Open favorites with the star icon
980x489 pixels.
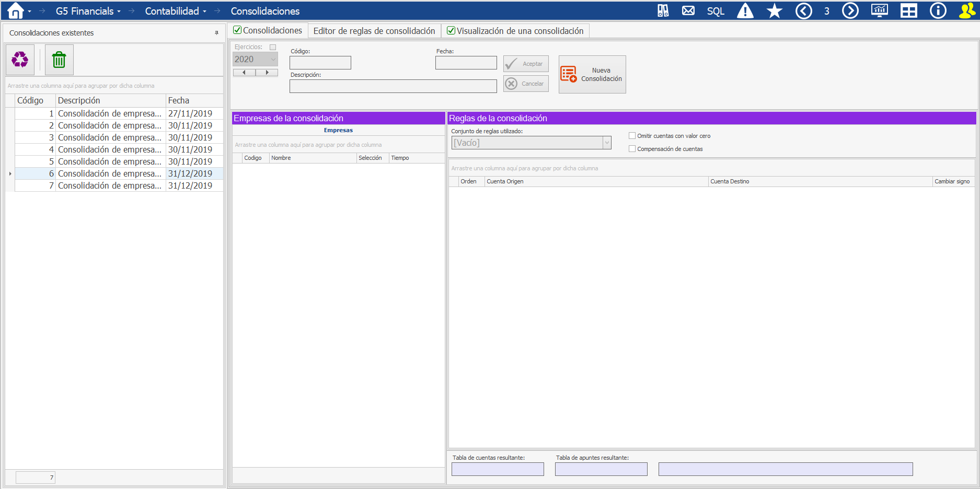(774, 11)
